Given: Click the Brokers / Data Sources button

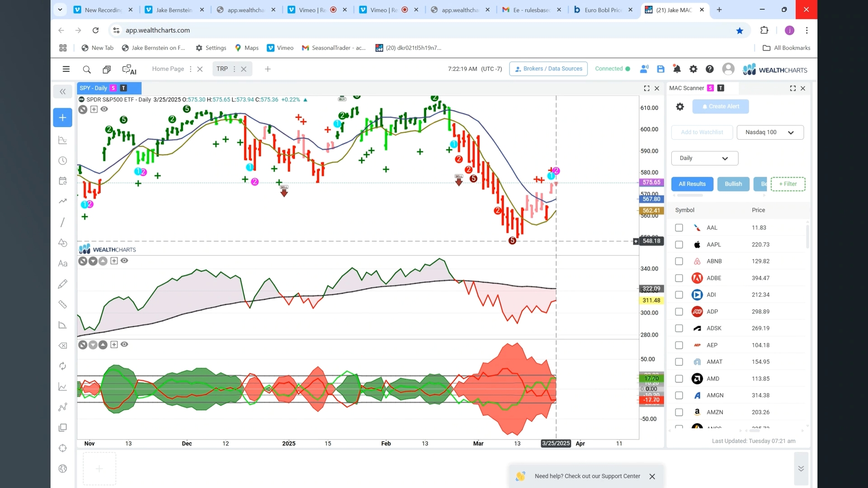Looking at the screenshot, I should [548, 69].
